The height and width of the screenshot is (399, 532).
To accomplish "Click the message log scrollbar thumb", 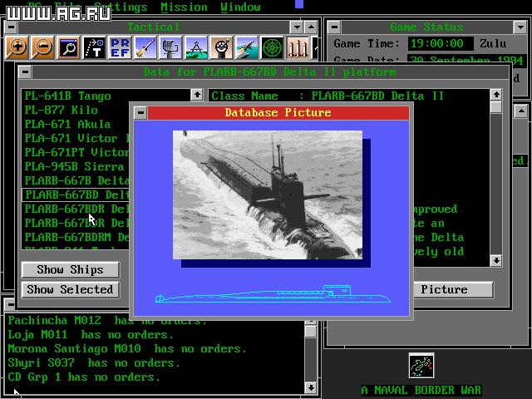I will click(310, 331).
